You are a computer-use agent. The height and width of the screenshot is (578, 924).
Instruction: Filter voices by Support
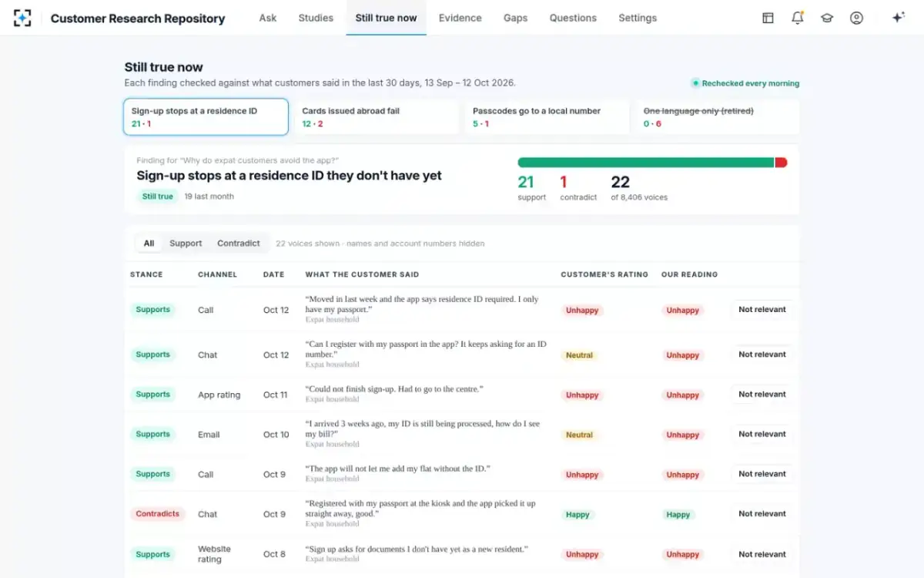[x=186, y=244]
